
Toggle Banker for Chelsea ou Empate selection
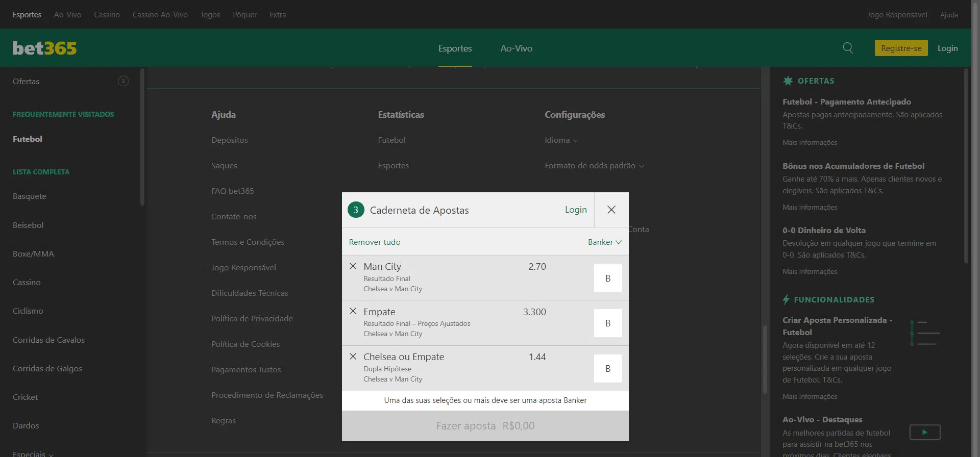pyautogui.click(x=608, y=368)
